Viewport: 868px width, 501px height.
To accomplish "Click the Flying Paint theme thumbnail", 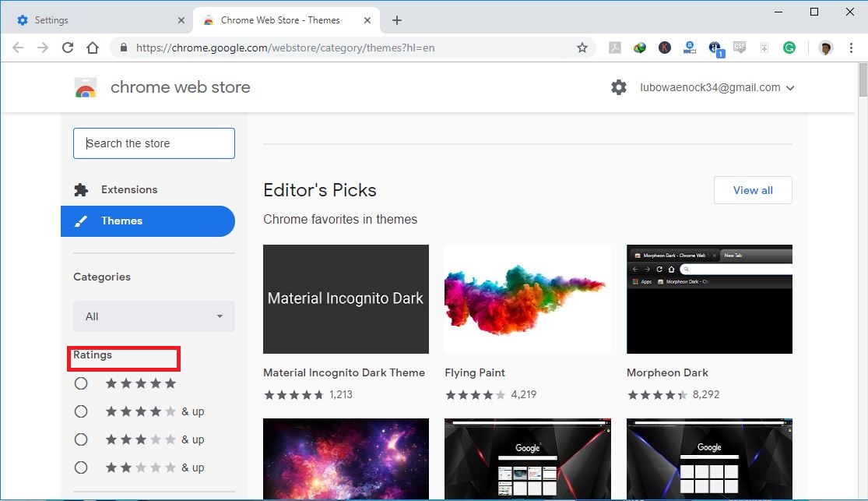I will pos(527,299).
